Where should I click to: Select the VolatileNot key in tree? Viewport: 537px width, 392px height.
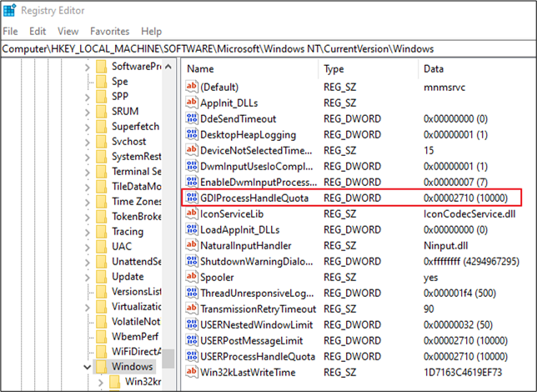click(136, 322)
